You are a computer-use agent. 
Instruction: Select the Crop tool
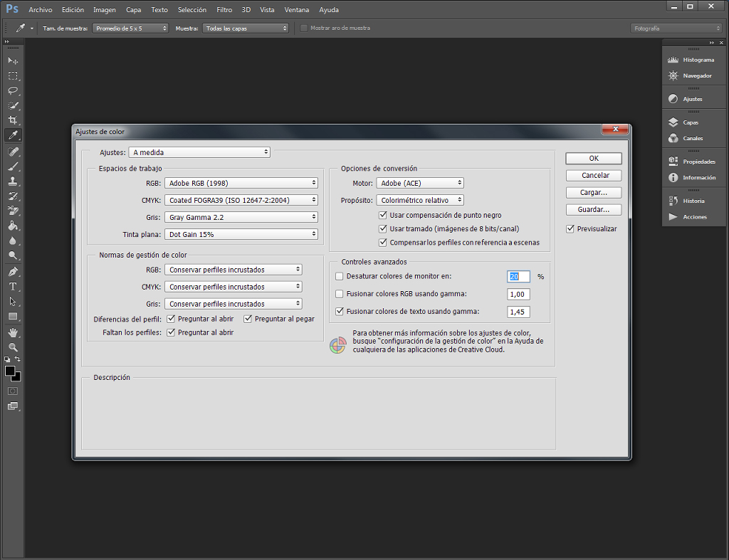tap(13, 120)
